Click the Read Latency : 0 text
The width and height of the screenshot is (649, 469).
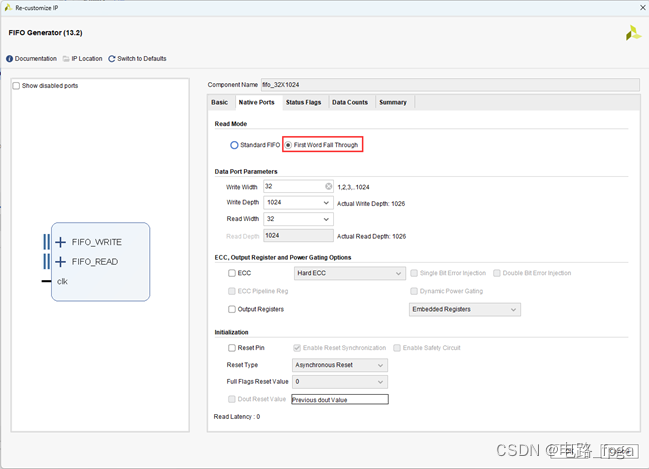coord(237,416)
